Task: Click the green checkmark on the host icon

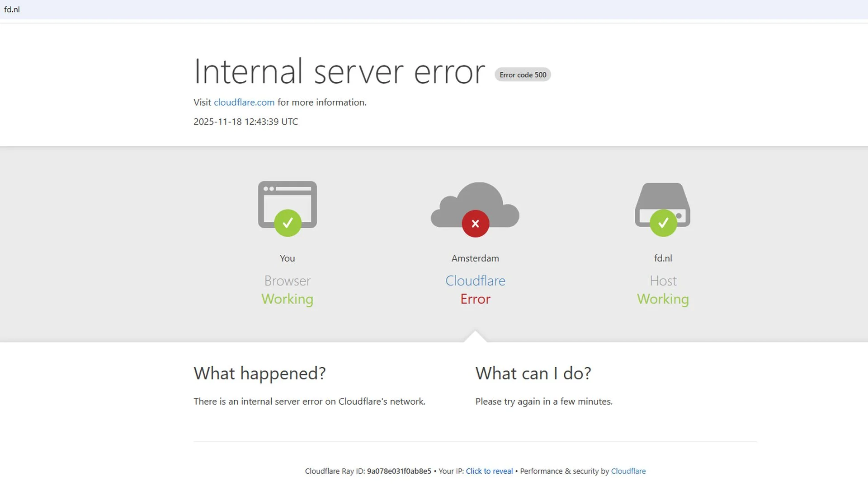Action: pyautogui.click(x=663, y=223)
